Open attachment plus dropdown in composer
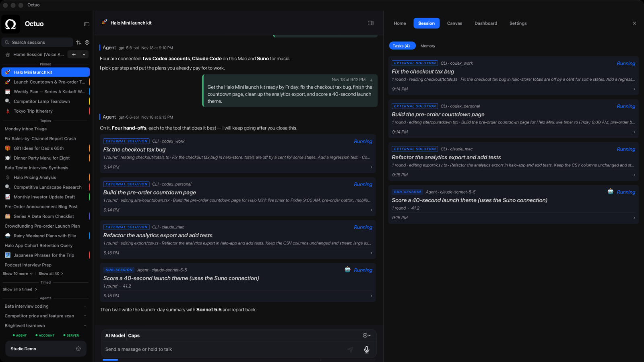Screen dimensions: 644x362 tap(367, 335)
